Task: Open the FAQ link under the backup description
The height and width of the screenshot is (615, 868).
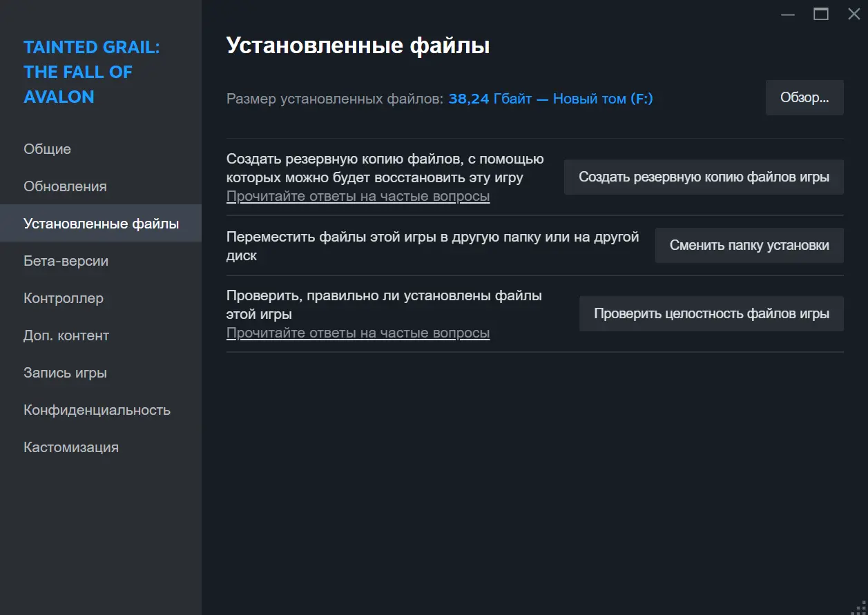Action: tap(358, 197)
